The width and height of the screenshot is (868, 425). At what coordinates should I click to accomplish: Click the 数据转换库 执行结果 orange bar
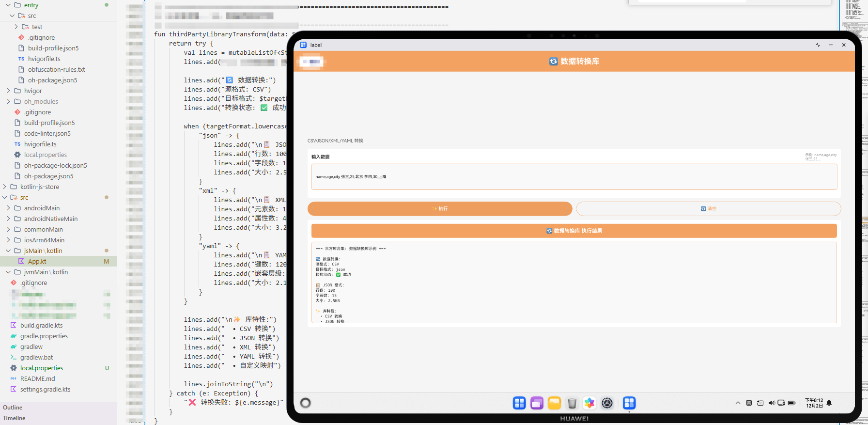point(574,231)
